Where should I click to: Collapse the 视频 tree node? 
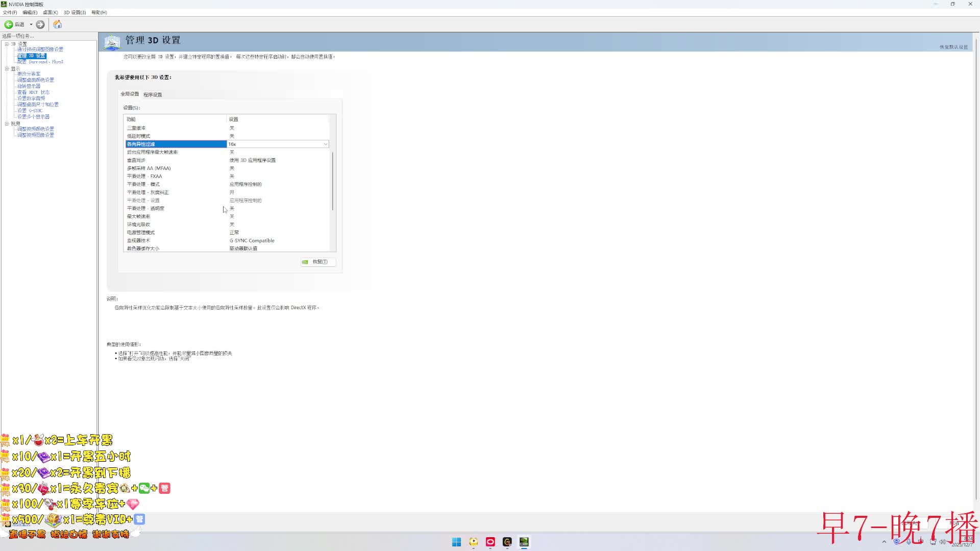[7, 123]
